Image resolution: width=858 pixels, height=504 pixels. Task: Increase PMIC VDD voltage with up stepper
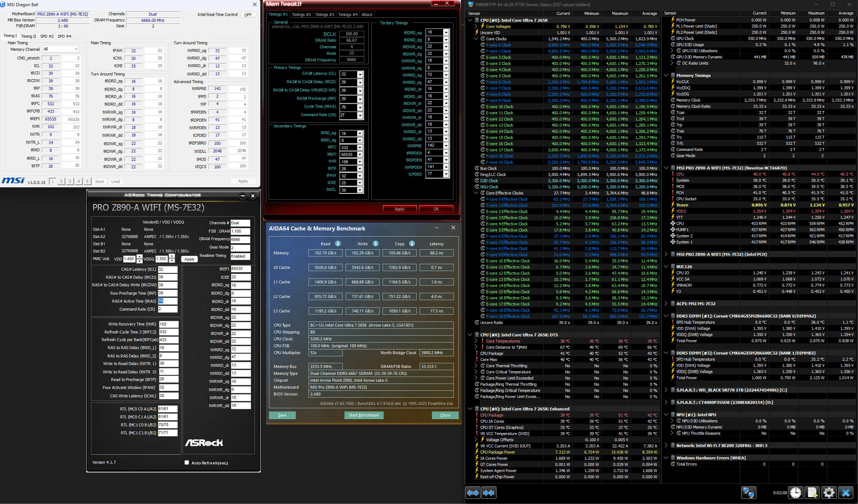[139, 257]
